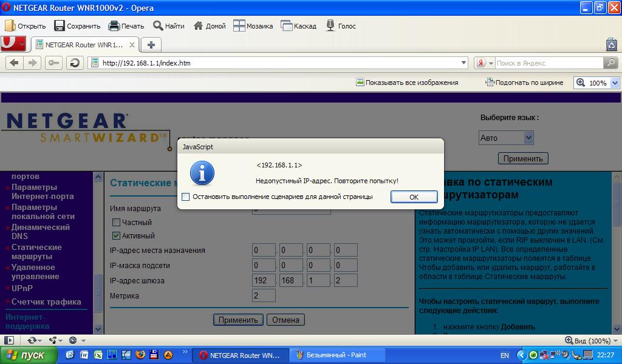622x364 pixels.
Task: Click the closed tabs trash icon
Action: coord(611,44)
